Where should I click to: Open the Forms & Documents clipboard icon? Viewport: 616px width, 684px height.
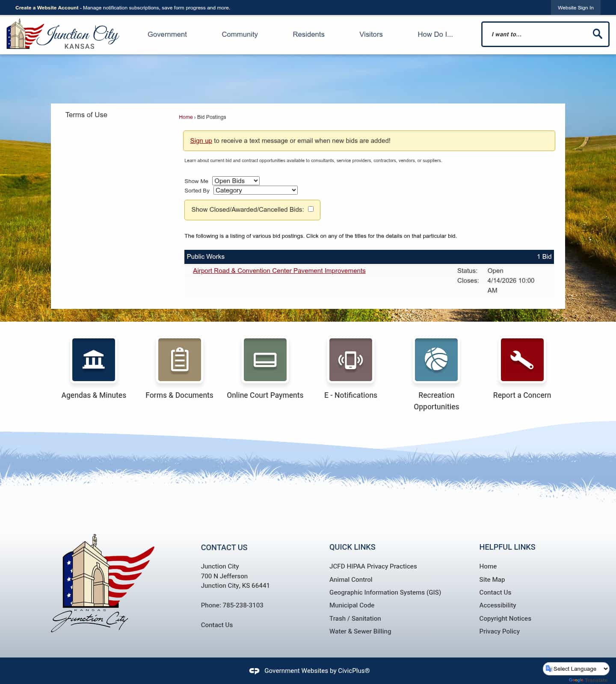[180, 360]
